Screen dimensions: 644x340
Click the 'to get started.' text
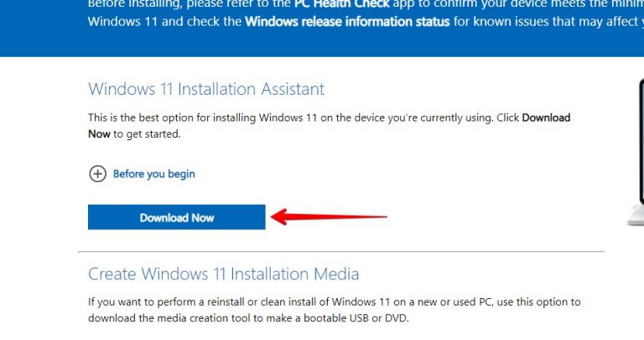pyautogui.click(x=147, y=134)
